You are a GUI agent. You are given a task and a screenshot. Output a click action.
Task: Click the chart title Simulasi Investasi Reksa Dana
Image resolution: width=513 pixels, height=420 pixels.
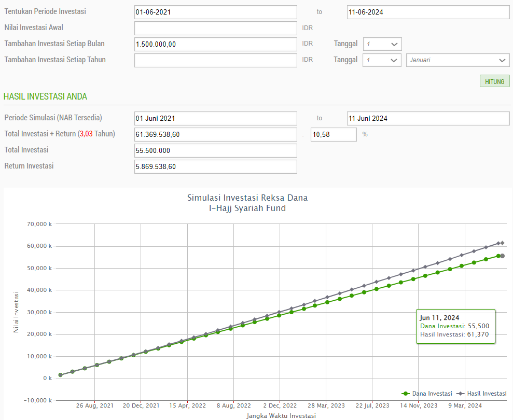point(247,198)
